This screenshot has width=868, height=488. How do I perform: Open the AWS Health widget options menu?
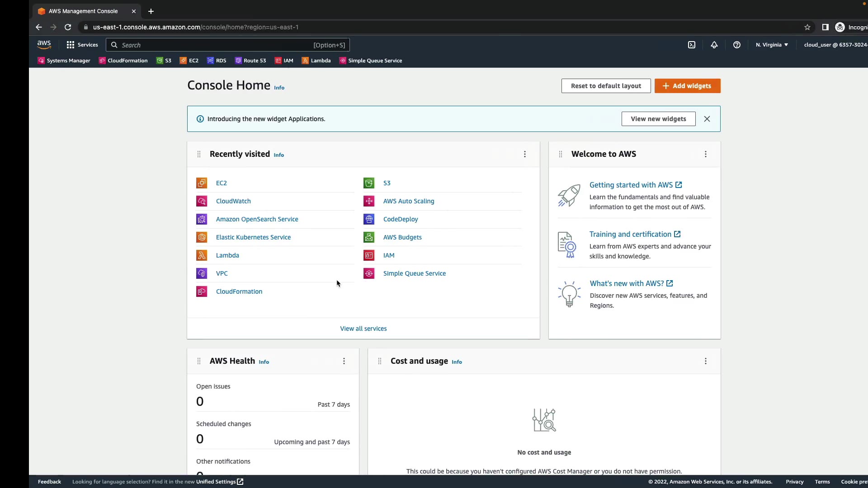point(344,361)
